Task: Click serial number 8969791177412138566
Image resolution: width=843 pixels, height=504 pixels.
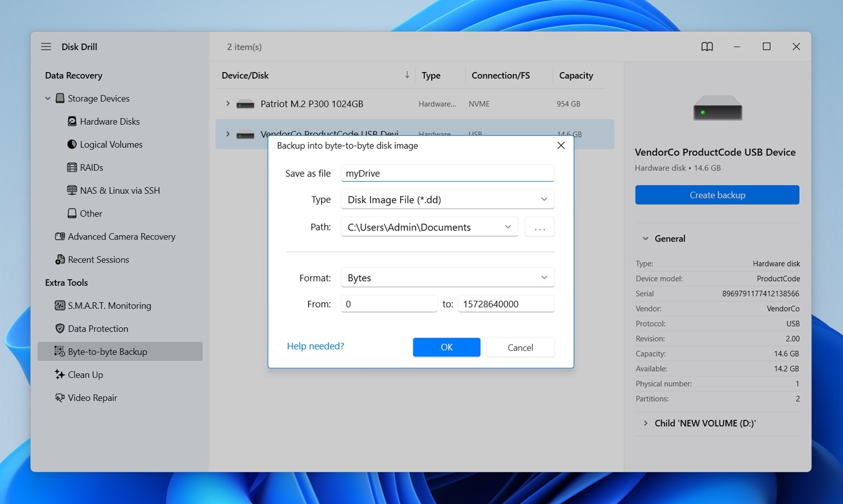Action: 761,293
